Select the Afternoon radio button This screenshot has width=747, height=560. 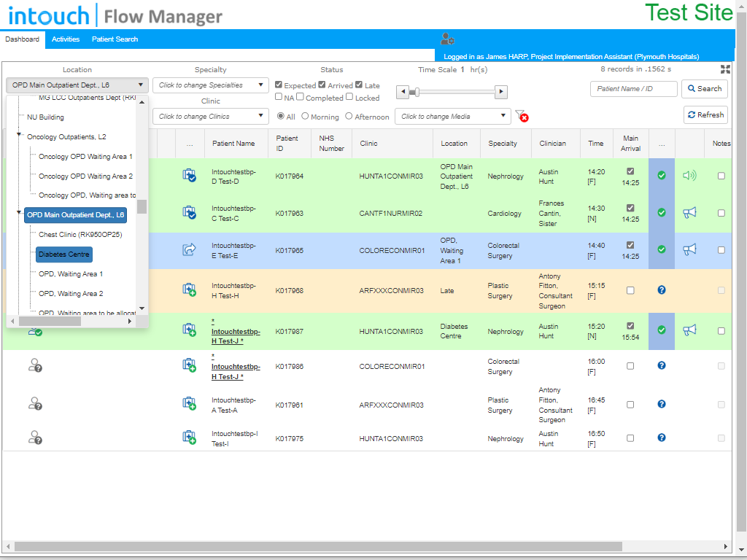point(349,116)
